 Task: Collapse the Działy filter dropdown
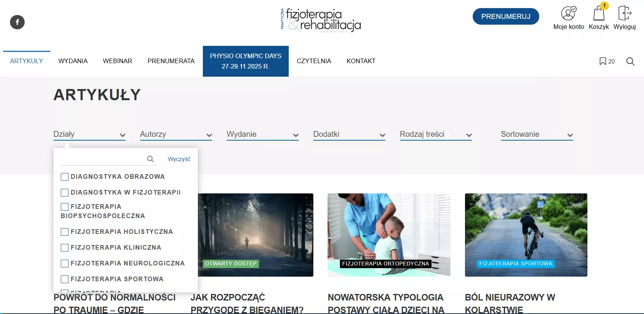pyautogui.click(x=89, y=134)
